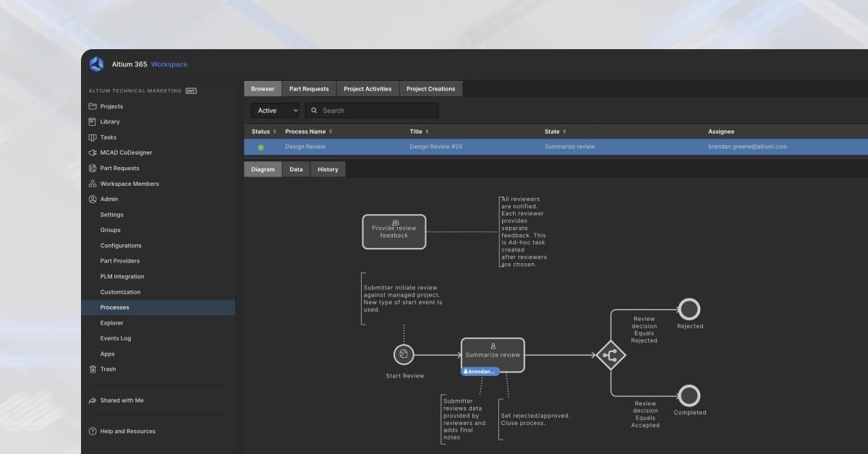868x454 pixels.
Task: Click the All reviewers are notified annotation
Action: (524, 232)
